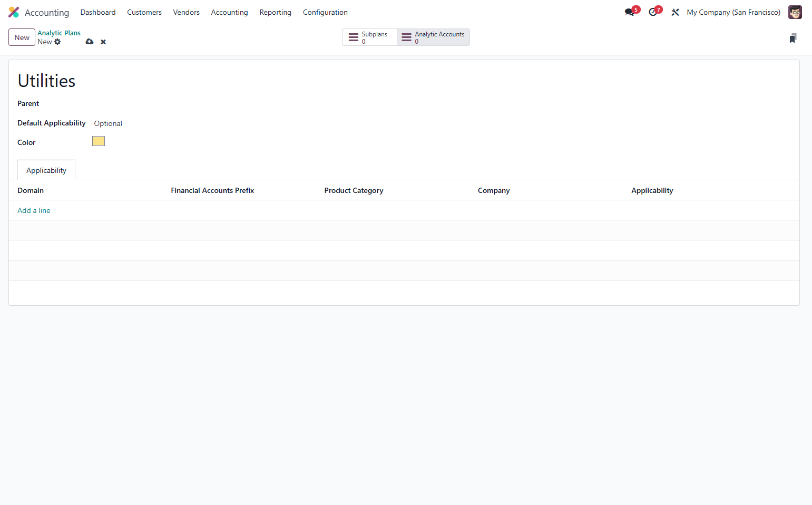The width and height of the screenshot is (812, 505).
Task: Discard changes with the X icon
Action: click(x=103, y=42)
